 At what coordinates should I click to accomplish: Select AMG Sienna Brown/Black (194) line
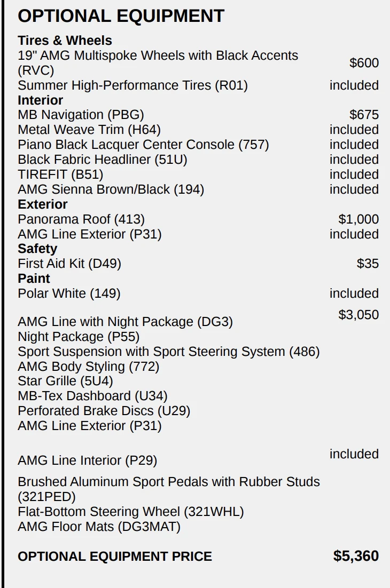click(111, 189)
